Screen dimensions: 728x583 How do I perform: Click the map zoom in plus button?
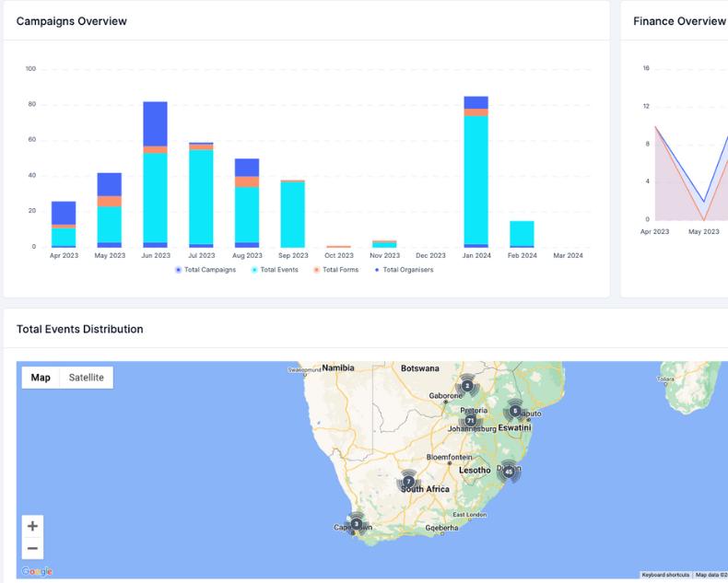point(32,526)
